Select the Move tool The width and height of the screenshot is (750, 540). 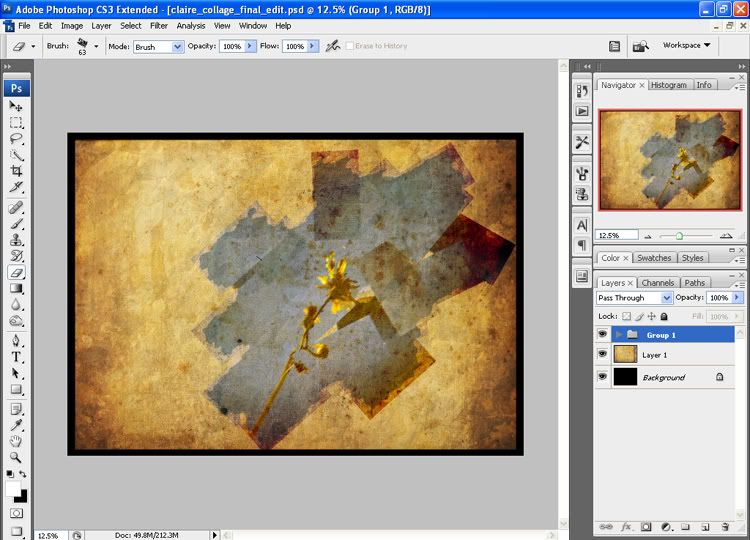tap(16, 106)
